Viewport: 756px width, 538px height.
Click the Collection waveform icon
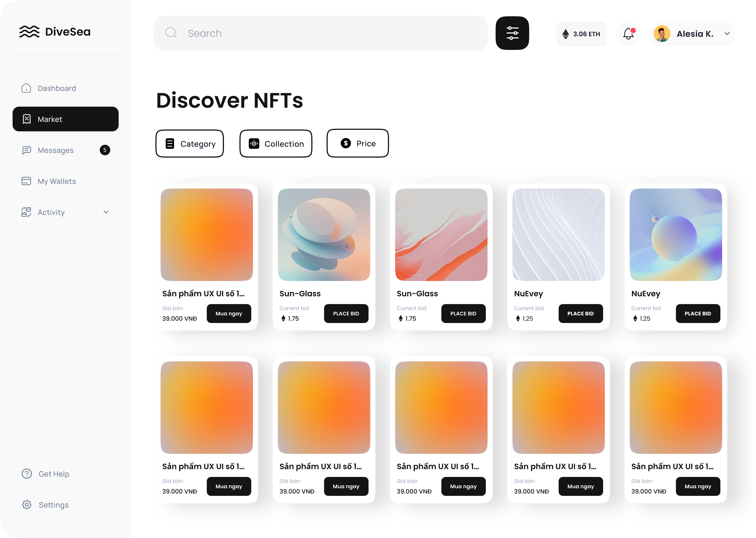[254, 143]
